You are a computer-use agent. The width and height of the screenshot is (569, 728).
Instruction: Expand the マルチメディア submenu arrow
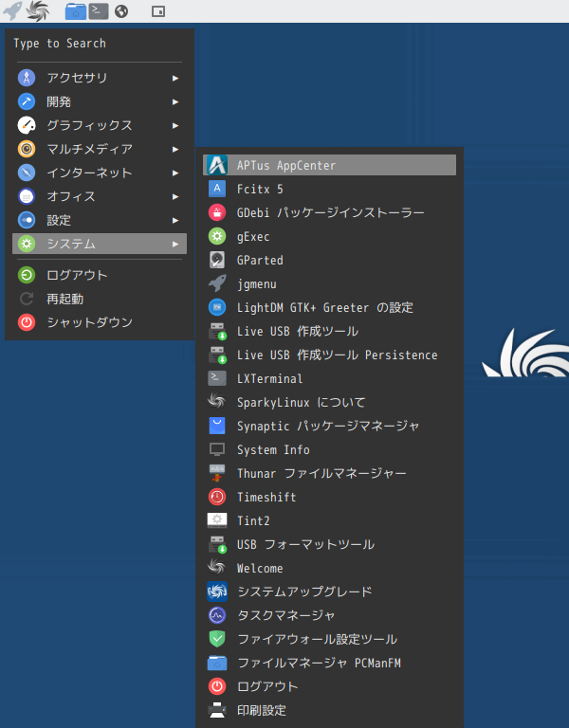coord(175,149)
